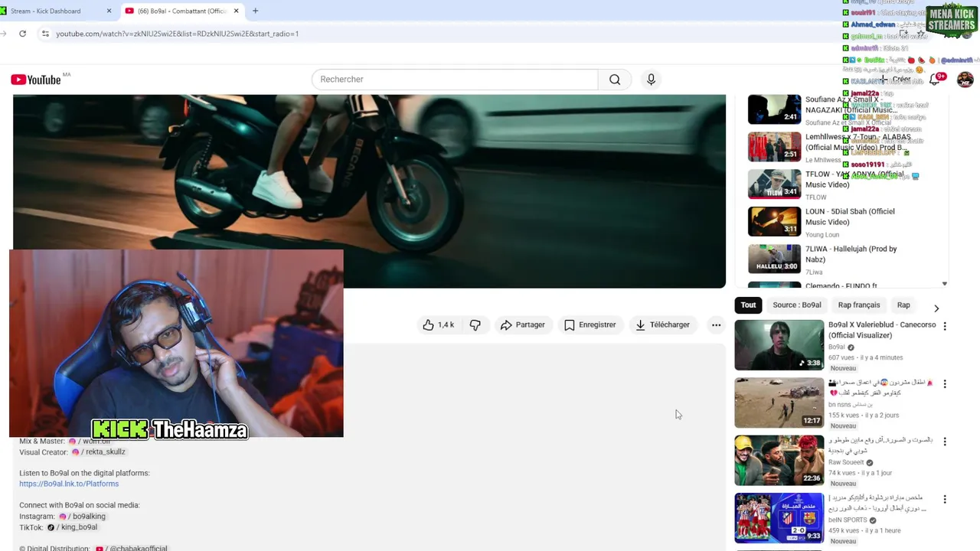This screenshot has width=980, height=551.
Task: Select the Rap filter chip
Action: [x=903, y=305]
